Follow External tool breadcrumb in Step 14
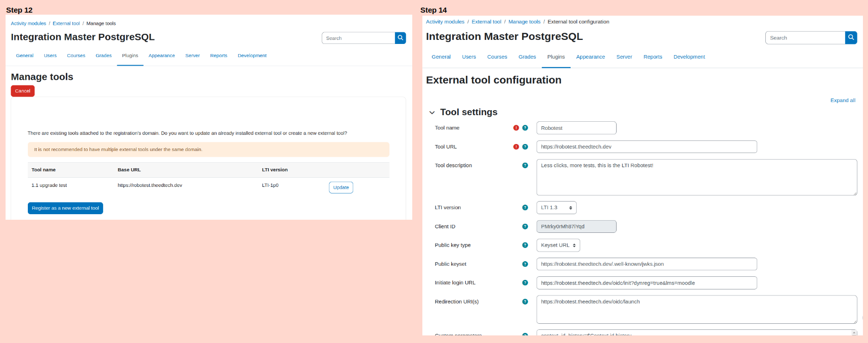 coord(487,22)
